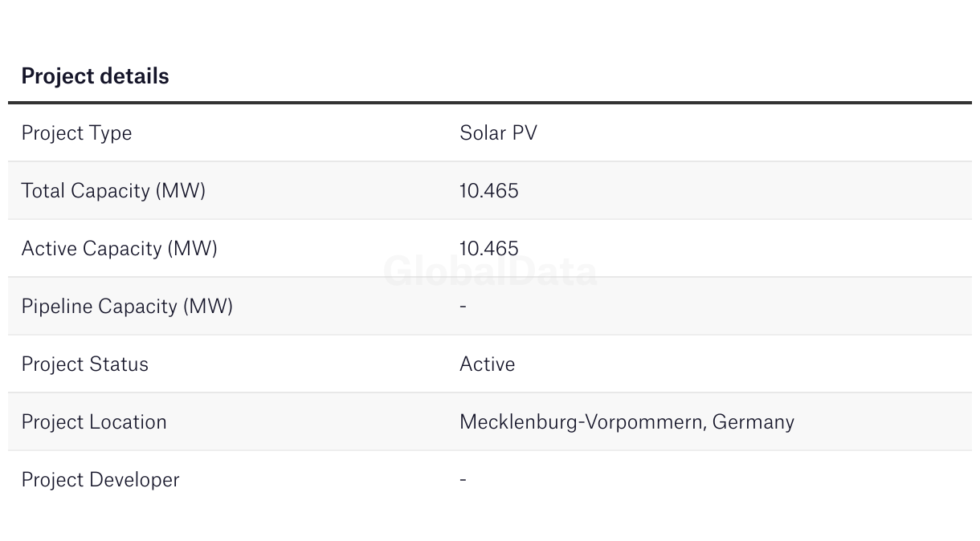Screen dimensions: 980x541
Task: Select the Project Status label
Action: (84, 364)
